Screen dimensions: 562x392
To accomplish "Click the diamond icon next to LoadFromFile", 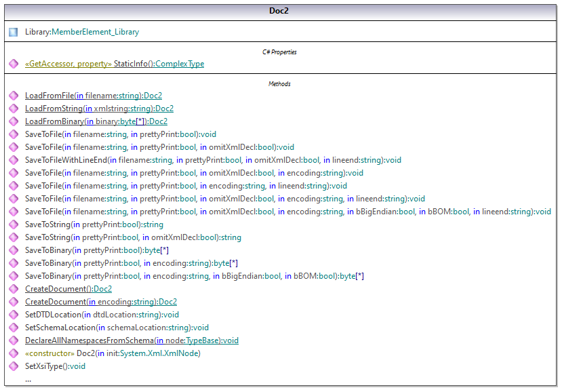I will (x=14, y=96).
